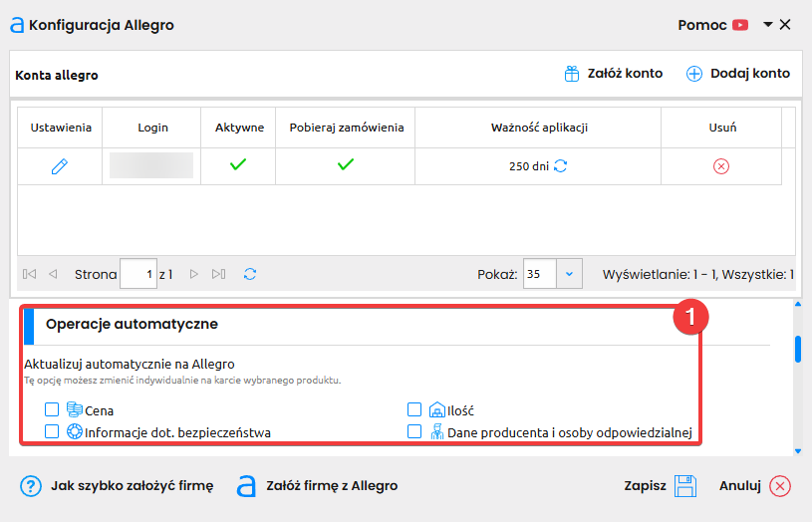This screenshot has width=812, height=522.
Task: Click the Aktywne column header
Action: point(239,128)
